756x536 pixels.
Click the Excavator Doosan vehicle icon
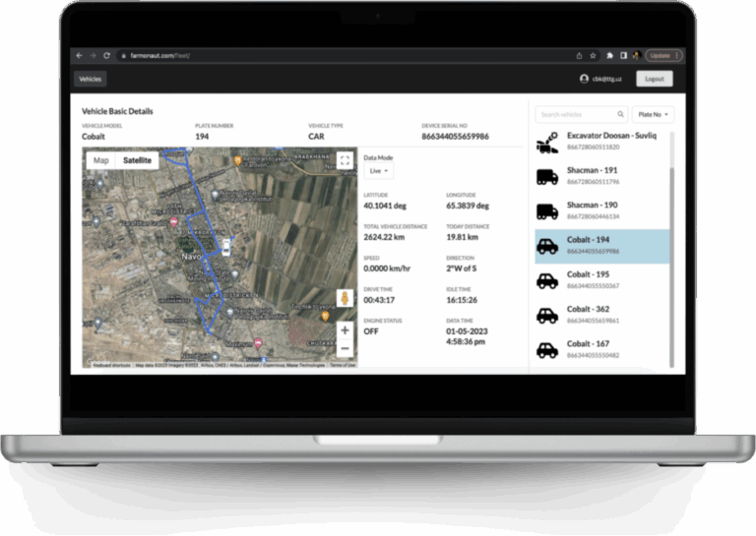[546, 143]
